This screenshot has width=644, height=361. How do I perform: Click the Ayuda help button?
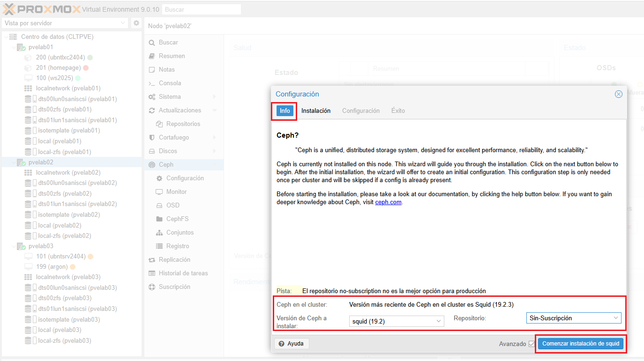coord(292,344)
